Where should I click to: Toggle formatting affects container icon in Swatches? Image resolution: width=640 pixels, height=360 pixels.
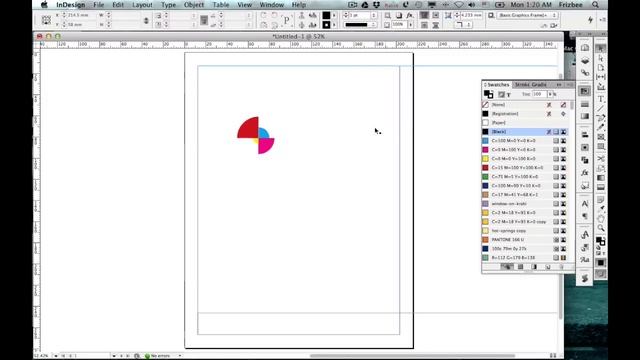[501, 95]
